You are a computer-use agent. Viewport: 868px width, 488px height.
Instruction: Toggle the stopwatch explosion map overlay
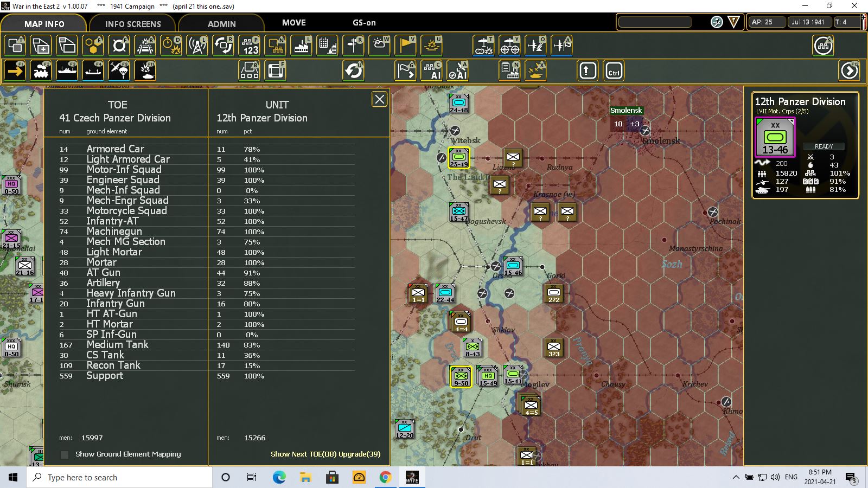click(171, 46)
